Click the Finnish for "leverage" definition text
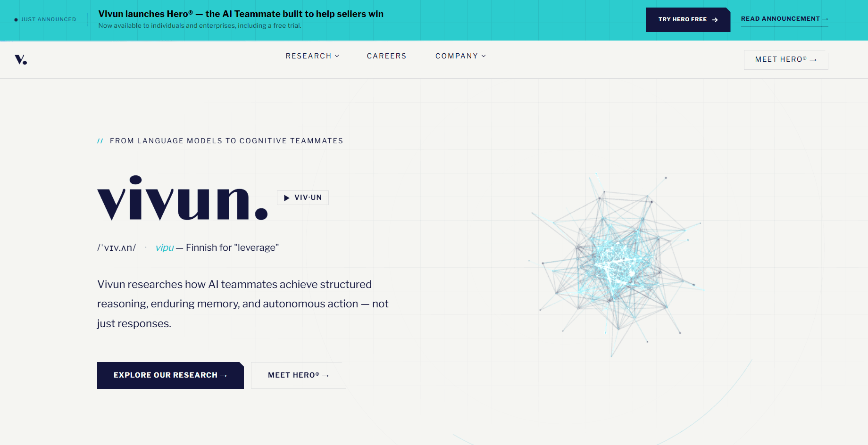This screenshot has height=445, width=868. tap(232, 247)
